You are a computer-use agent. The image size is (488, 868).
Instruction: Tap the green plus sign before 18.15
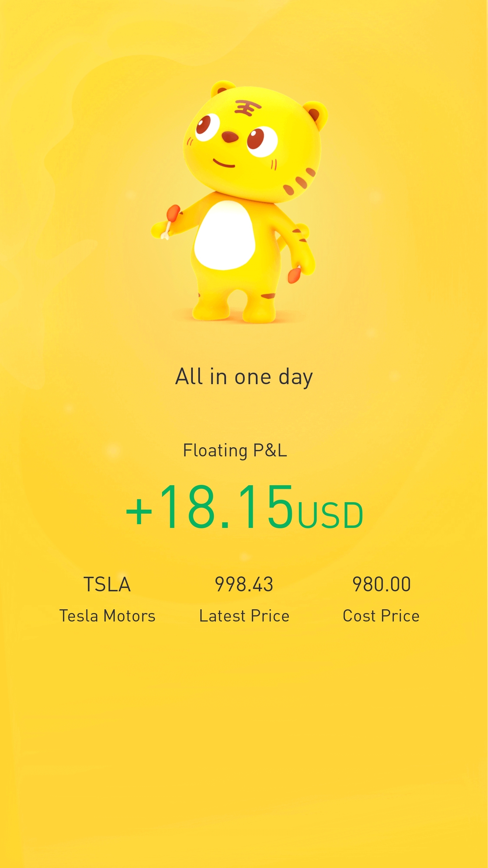[x=139, y=512]
